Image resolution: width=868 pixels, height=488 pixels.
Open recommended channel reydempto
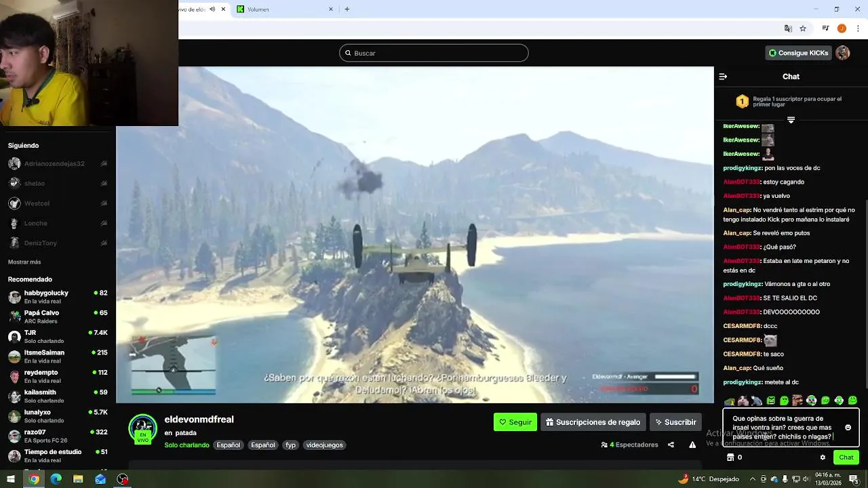point(57,376)
